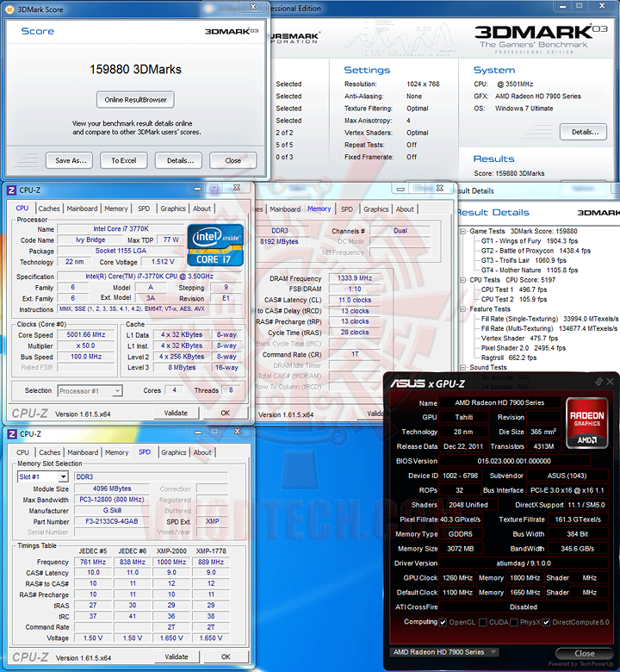Click the DRAM Frequency value 1333.9 MHz
Screen dimensions: 620x672
[x=355, y=278]
